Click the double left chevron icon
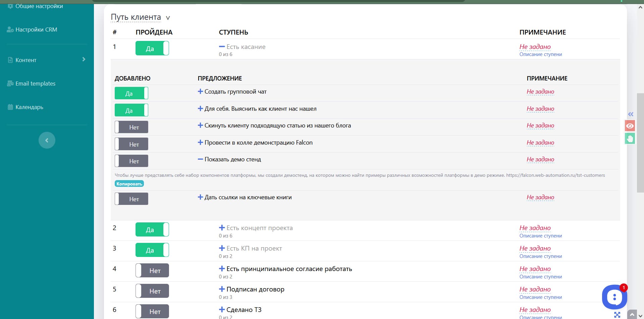The height and width of the screenshot is (319, 644). point(631,114)
